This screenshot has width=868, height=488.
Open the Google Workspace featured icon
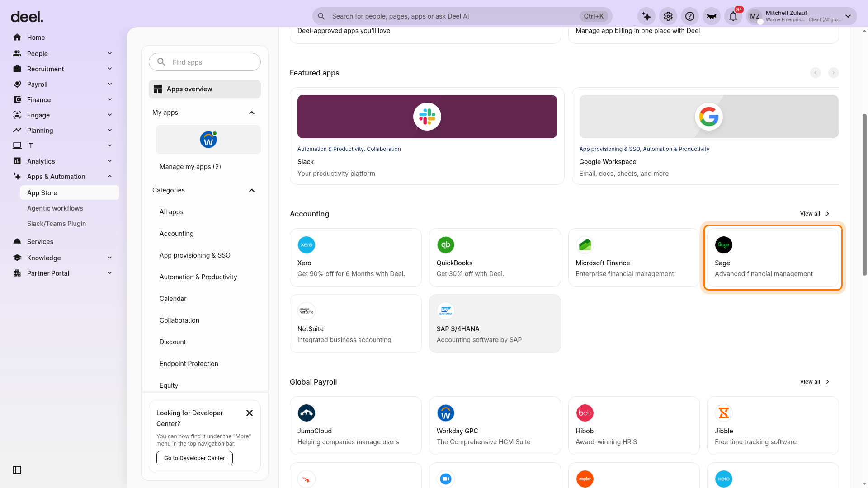(709, 117)
